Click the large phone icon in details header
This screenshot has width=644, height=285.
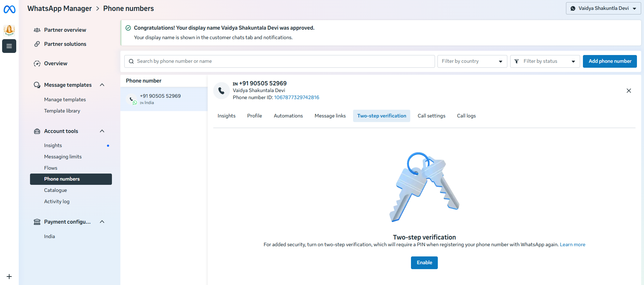click(221, 91)
